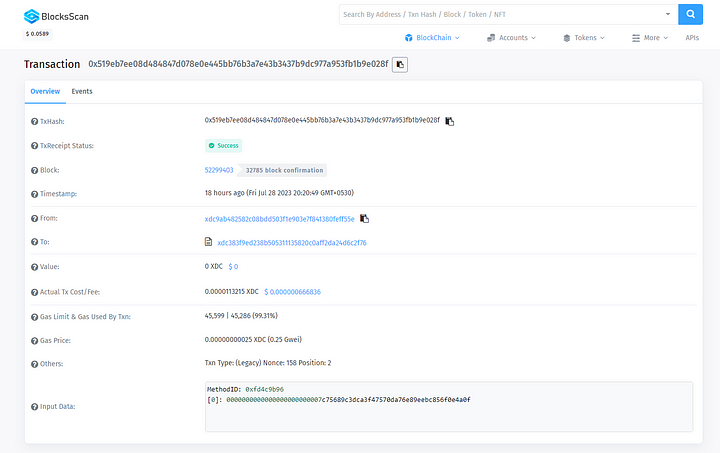Click the contract file icon beside To address
Viewport: 720px width, 453px height.
click(208, 242)
